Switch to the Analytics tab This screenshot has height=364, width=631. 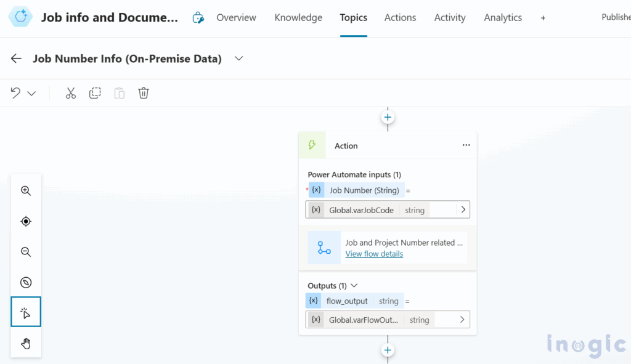tap(503, 18)
